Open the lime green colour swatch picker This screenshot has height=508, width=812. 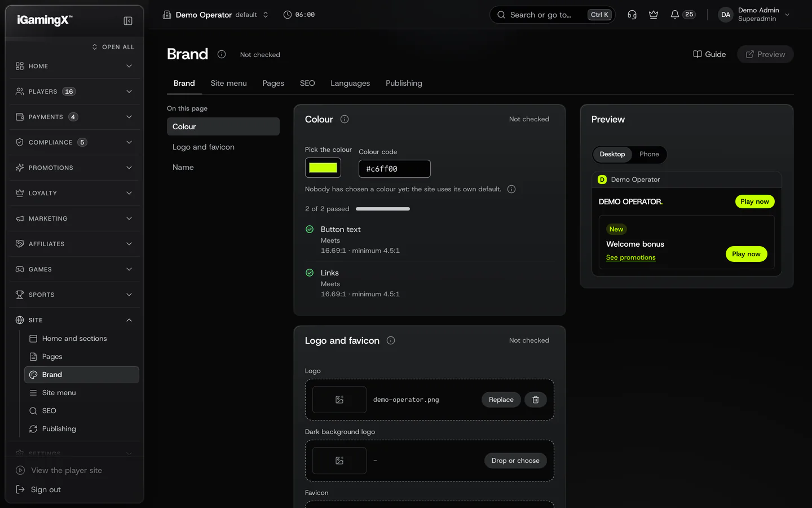323,168
